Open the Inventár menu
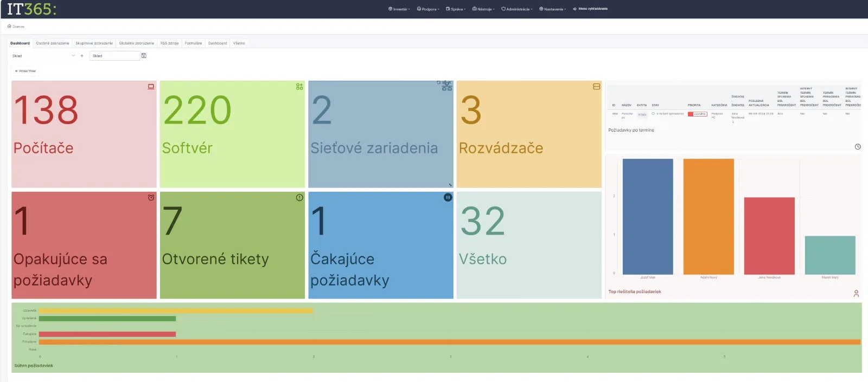This screenshot has height=382, width=868. point(399,9)
